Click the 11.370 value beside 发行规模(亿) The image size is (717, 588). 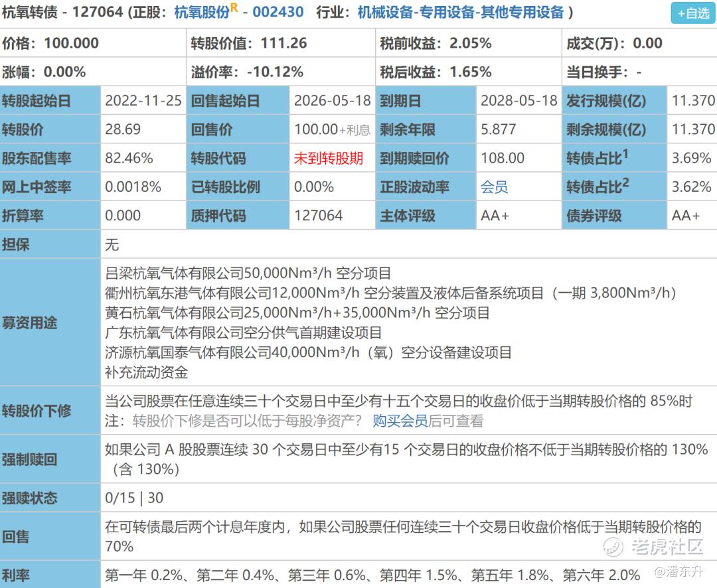click(x=693, y=101)
